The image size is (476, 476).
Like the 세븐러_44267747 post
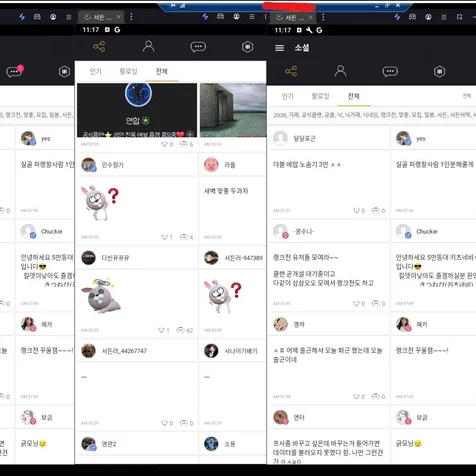167,423
